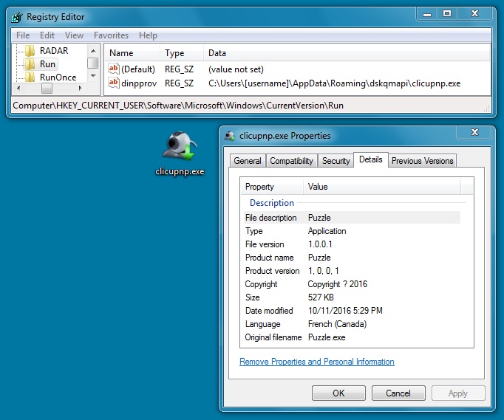
Task: Select the Run tree item label
Action: tap(47, 64)
